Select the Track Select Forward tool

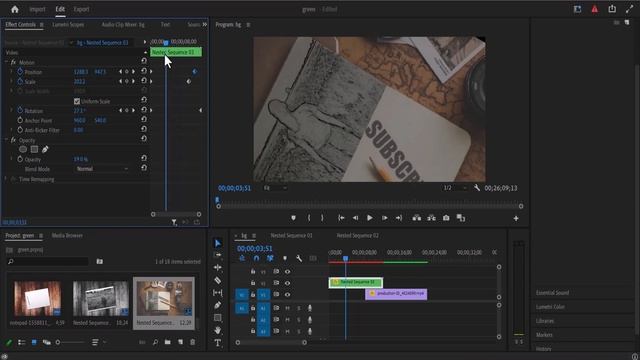(x=218, y=255)
